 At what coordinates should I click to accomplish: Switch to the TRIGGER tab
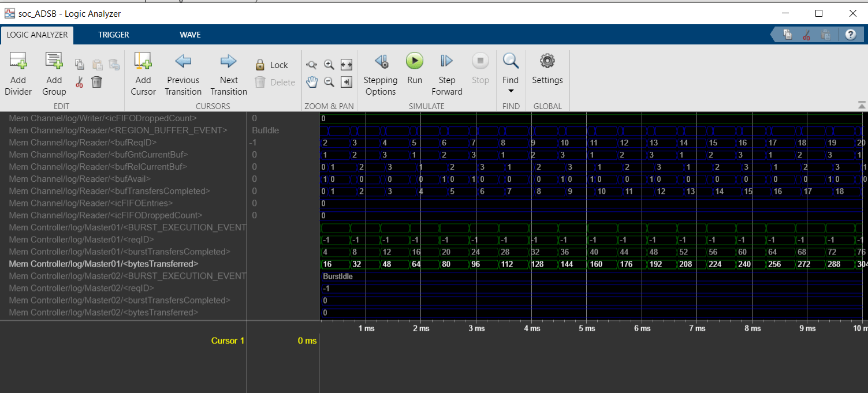[114, 35]
